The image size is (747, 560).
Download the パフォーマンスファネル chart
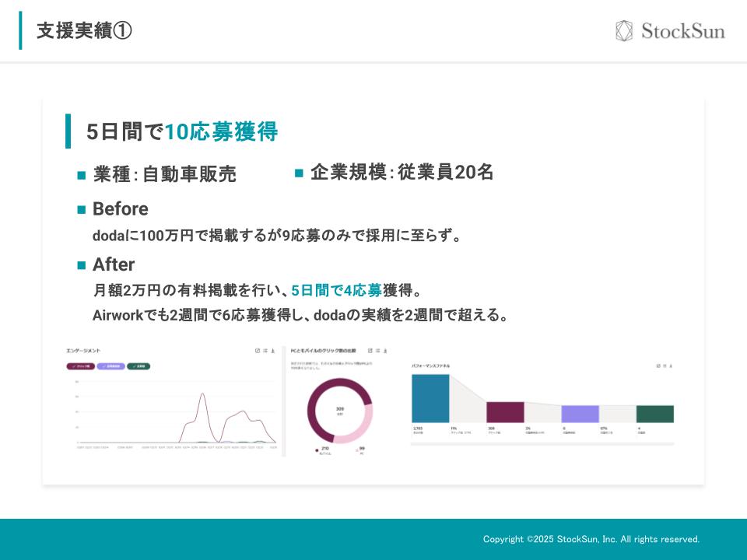(x=672, y=366)
